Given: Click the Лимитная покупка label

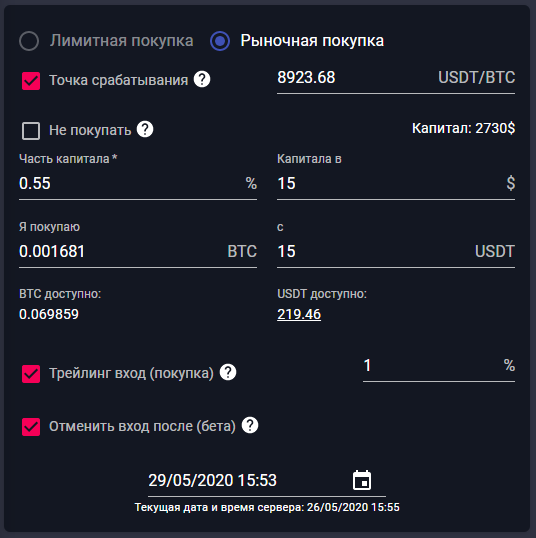Looking at the screenshot, I should click(x=121, y=41).
